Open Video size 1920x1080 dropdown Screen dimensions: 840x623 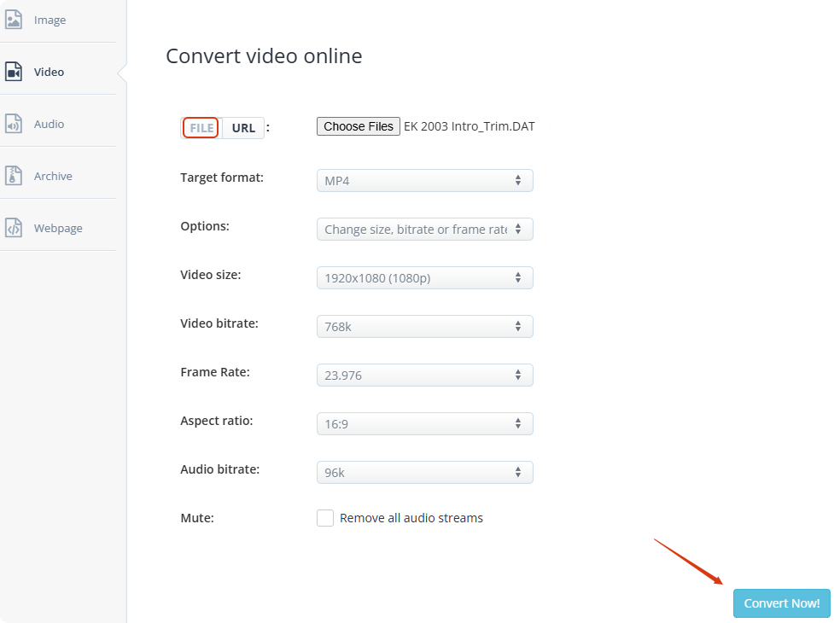pyautogui.click(x=424, y=278)
